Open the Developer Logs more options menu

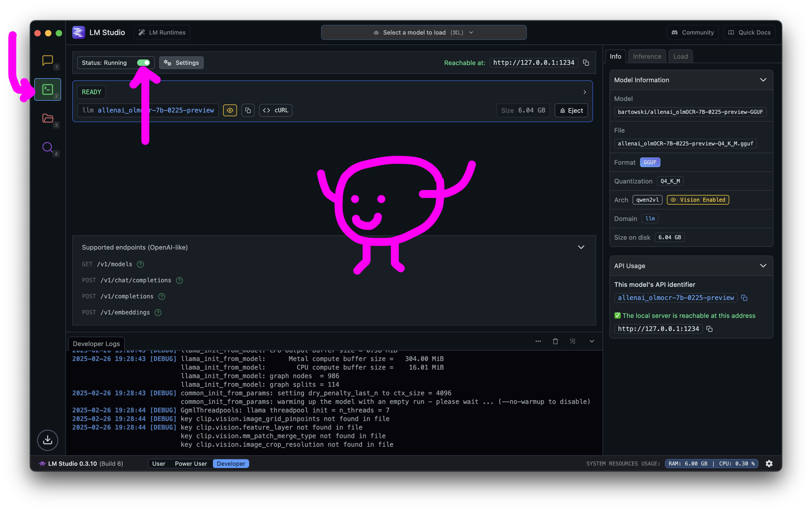(538, 341)
